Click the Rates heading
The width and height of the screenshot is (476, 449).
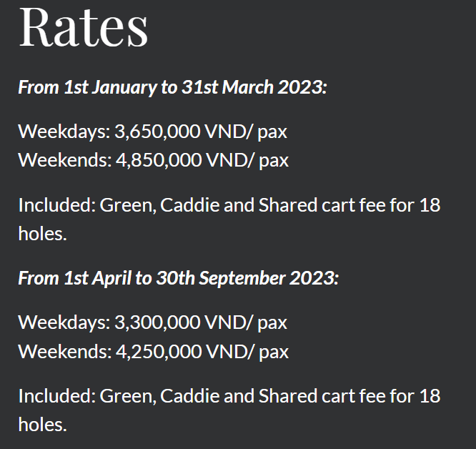(83, 27)
